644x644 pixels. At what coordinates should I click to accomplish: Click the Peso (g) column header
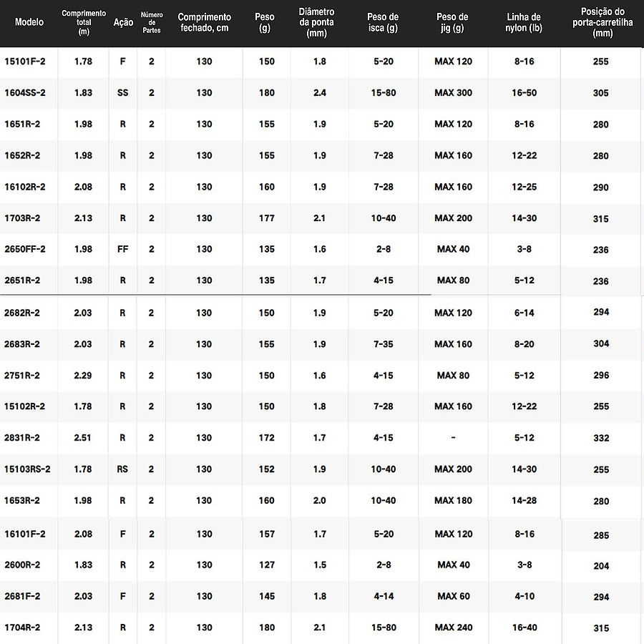click(x=265, y=23)
